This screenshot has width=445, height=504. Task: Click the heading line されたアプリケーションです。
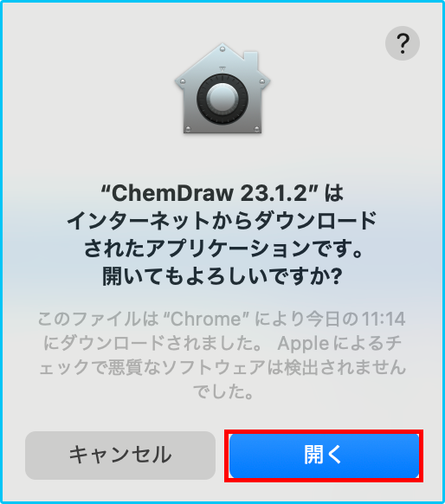(x=223, y=249)
